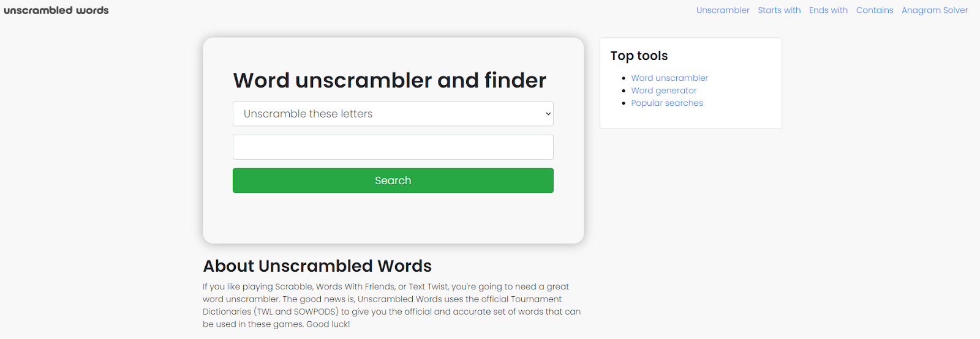Focus the empty letters input field

pyautogui.click(x=393, y=147)
